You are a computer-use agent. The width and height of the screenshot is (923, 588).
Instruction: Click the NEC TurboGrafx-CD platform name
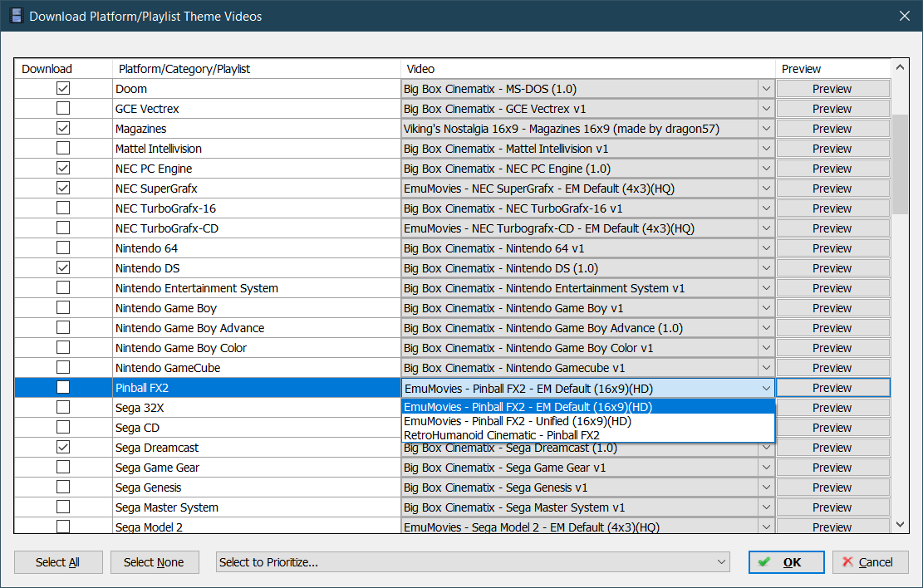click(167, 228)
